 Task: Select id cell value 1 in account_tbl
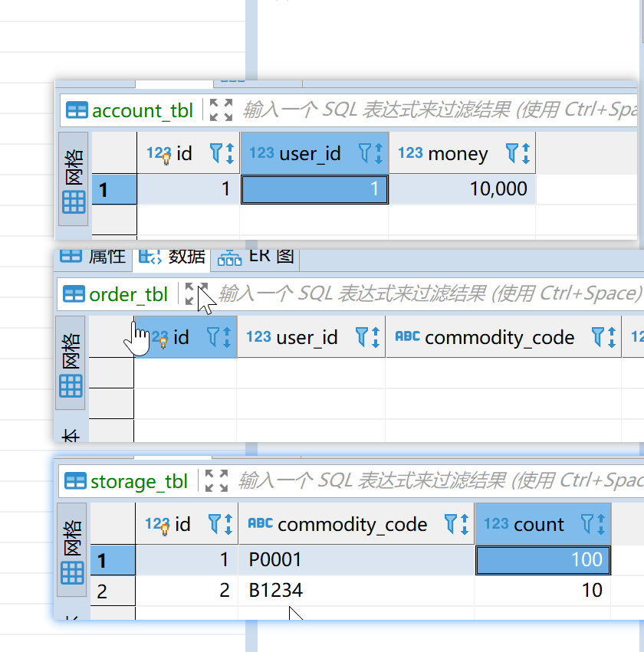(x=188, y=189)
